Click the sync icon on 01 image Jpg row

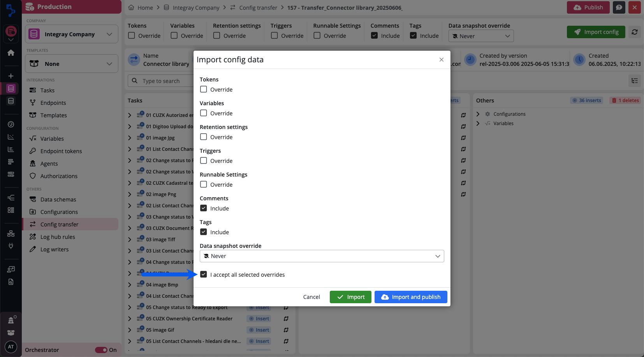(463, 138)
